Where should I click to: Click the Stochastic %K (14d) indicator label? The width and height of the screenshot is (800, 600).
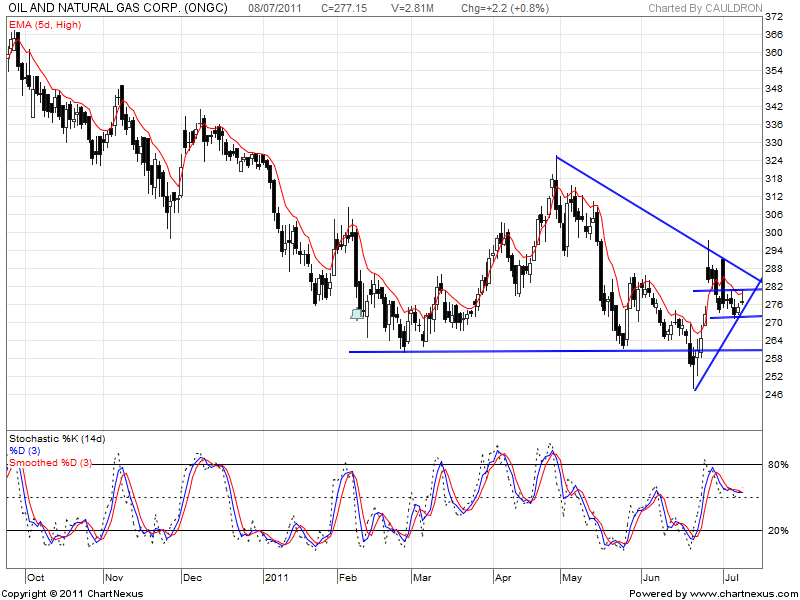click(x=56, y=439)
